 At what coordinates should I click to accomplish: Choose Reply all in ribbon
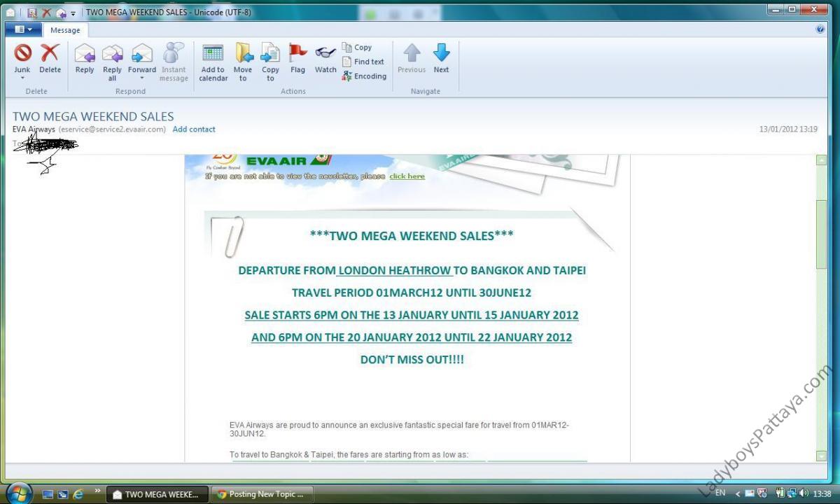112,62
